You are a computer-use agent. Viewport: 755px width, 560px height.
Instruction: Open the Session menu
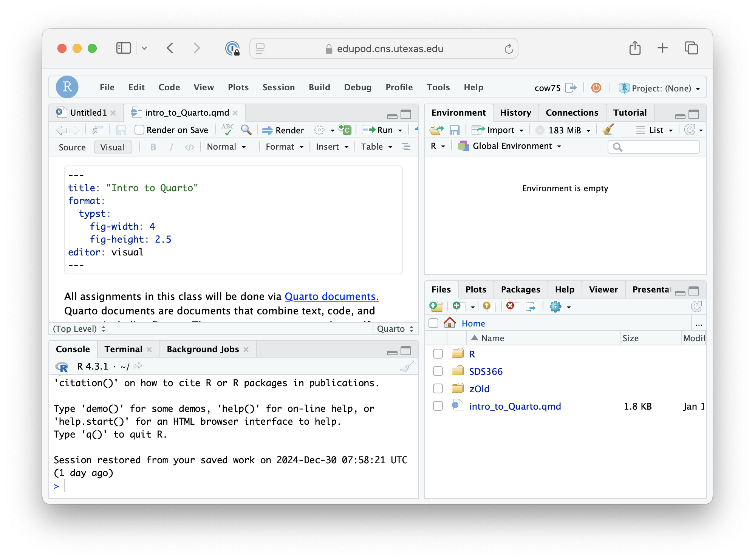tap(278, 88)
